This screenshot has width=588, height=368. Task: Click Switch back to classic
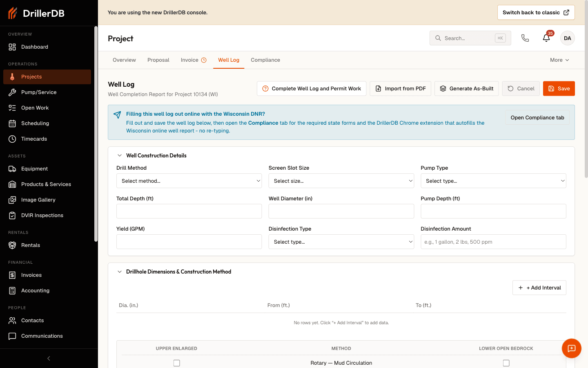(x=536, y=13)
